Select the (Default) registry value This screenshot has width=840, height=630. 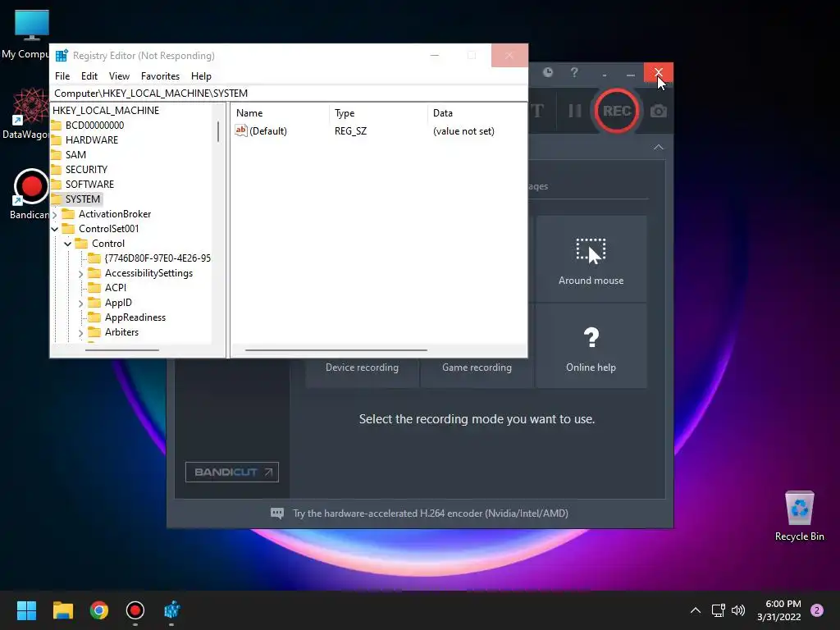pyautogui.click(x=268, y=131)
